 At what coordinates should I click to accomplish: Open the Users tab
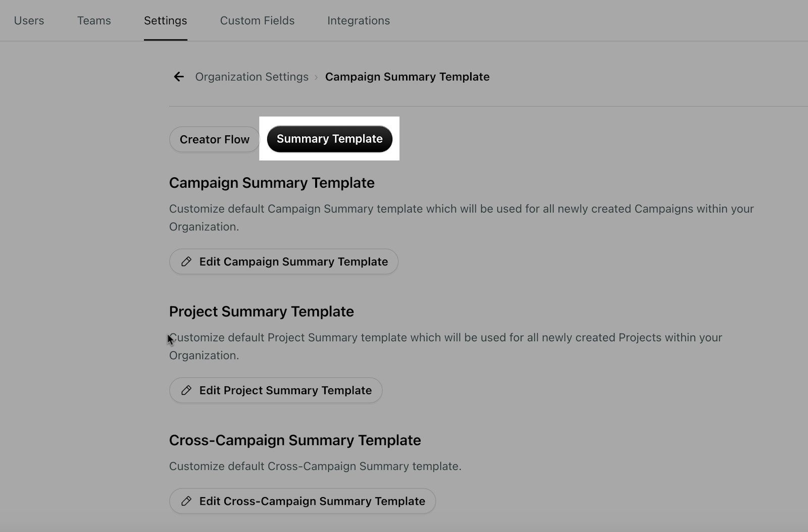(29, 21)
